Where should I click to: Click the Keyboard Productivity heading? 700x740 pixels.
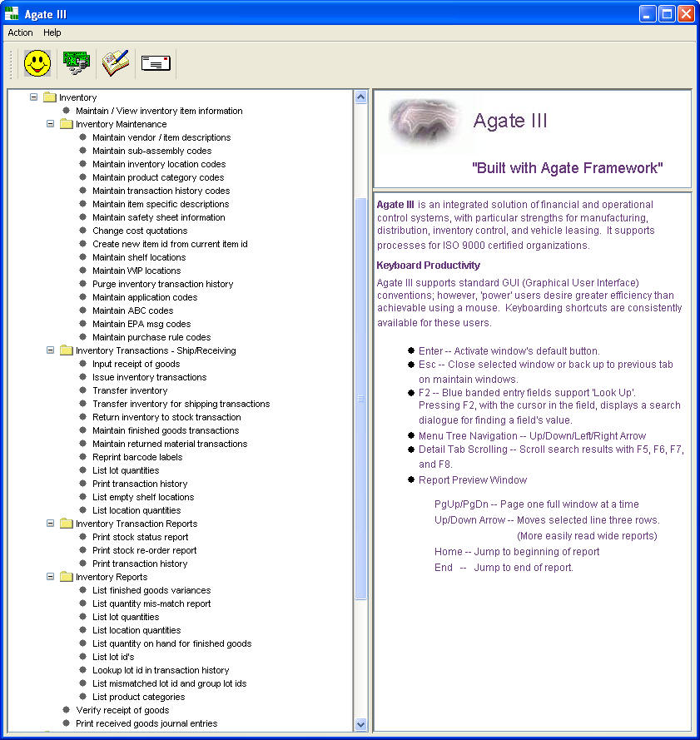[428, 266]
